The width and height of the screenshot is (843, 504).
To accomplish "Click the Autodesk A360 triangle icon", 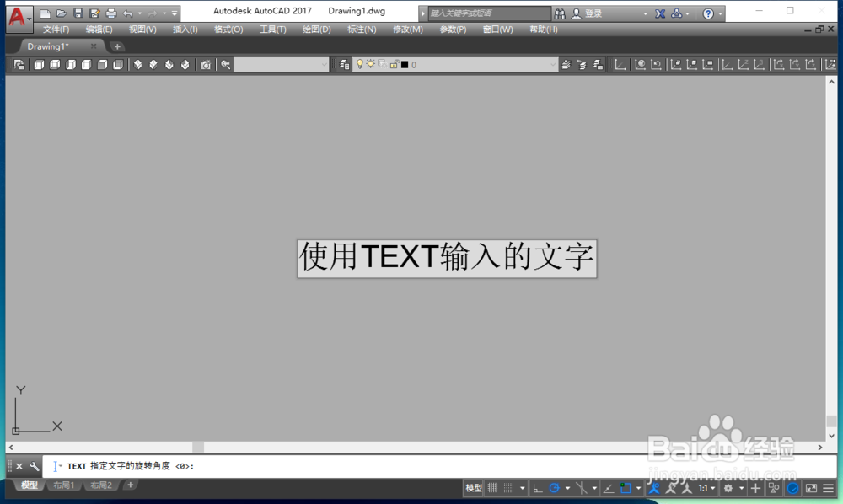I will coord(677,14).
